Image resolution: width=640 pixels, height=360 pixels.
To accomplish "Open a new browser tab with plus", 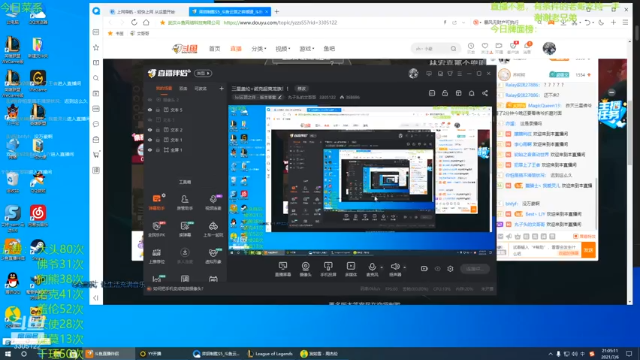I will pyautogui.click(x=277, y=12).
